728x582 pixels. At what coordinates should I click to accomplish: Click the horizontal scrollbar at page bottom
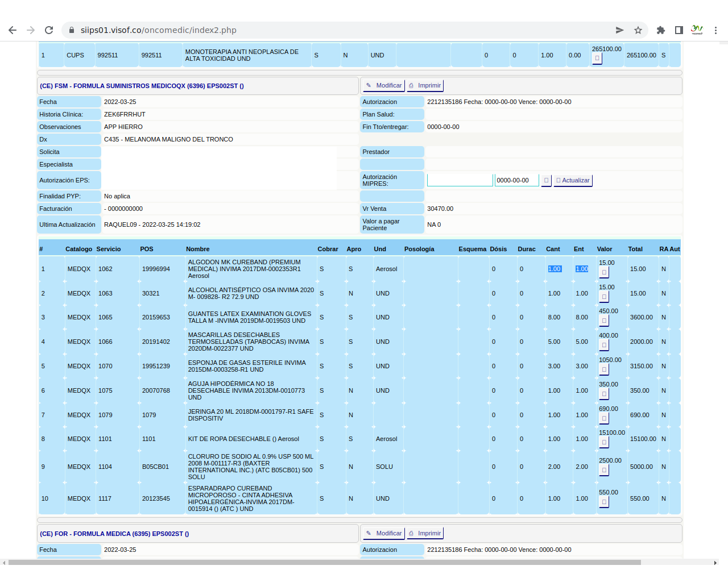coord(324,563)
